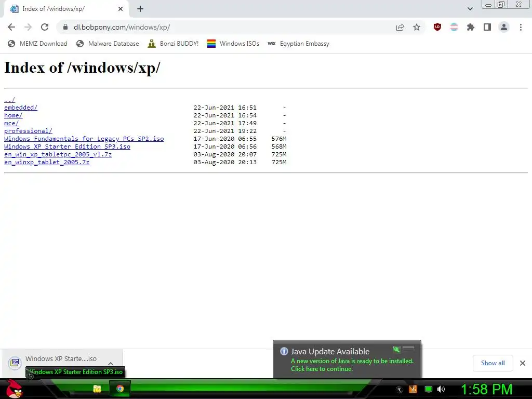Select the 568M file size text
This screenshot has height=399, width=532.
[279, 147]
